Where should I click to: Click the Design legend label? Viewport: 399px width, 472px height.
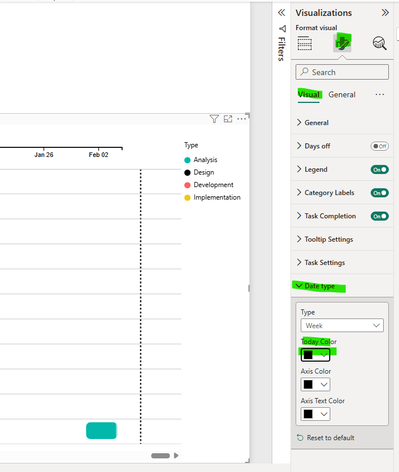204,172
